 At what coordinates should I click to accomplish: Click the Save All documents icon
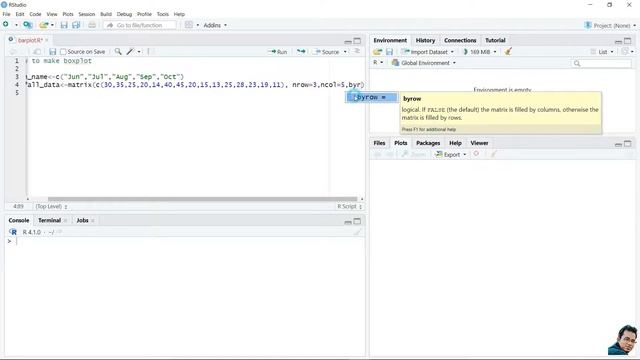(76, 25)
